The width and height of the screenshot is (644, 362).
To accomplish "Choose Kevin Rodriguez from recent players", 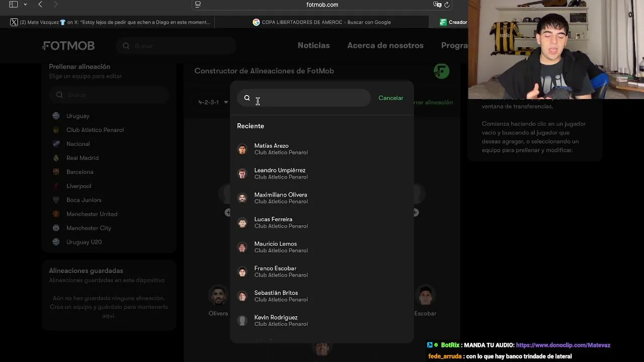I will (x=322, y=321).
